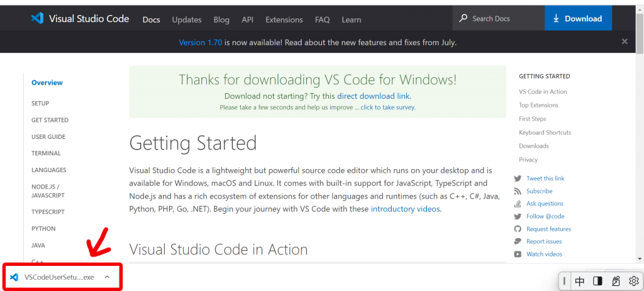Expand the VSCodeUserSetup.exe download options chevron
The width and height of the screenshot is (644, 291).
tap(108, 277)
